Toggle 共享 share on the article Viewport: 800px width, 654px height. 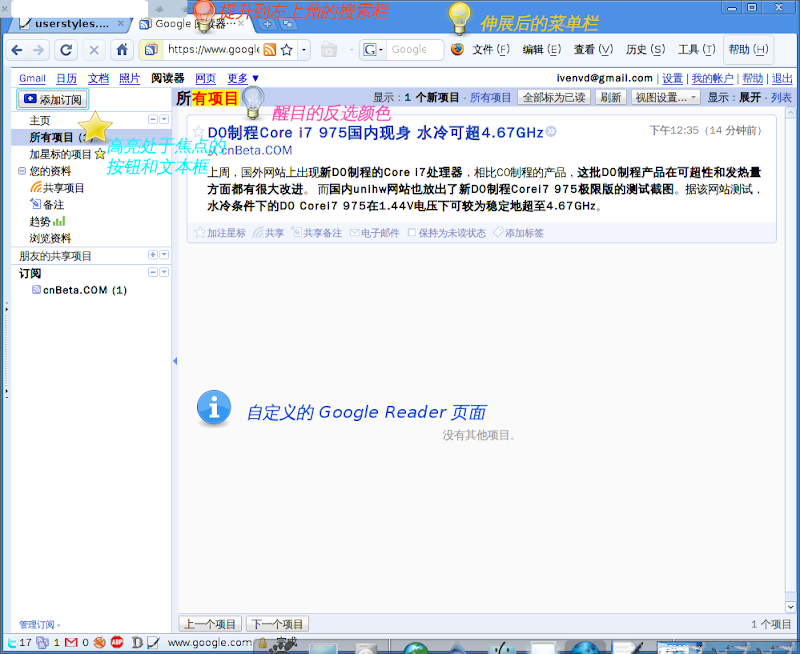(x=268, y=233)
